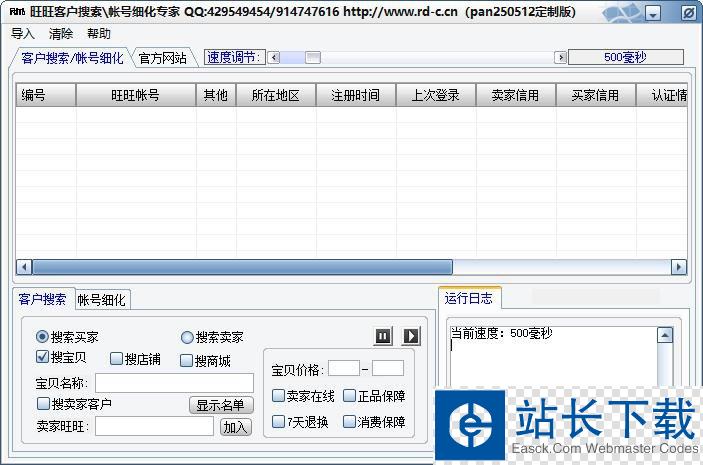Select the 客户搜索/帐号细化 tab
The width and height of the screenshot is (703, 465).
[72, 58]
